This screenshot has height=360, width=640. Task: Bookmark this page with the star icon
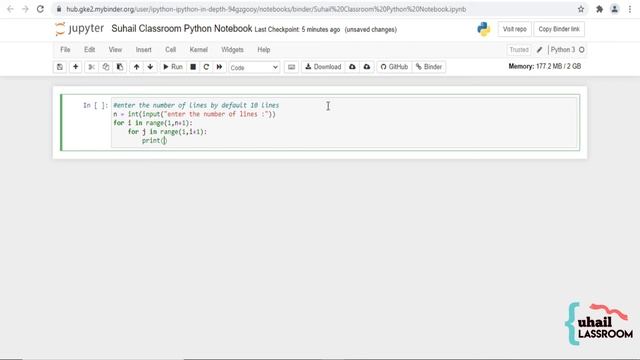[581, 9]
